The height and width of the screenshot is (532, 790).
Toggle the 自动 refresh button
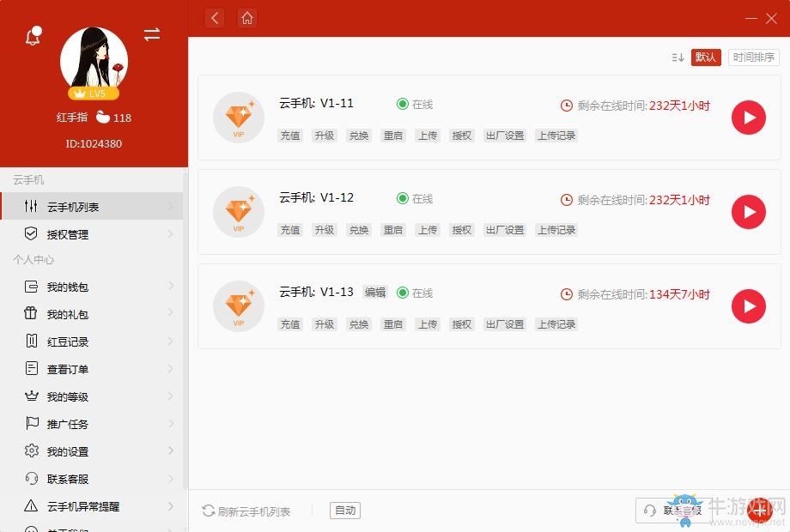345,511
